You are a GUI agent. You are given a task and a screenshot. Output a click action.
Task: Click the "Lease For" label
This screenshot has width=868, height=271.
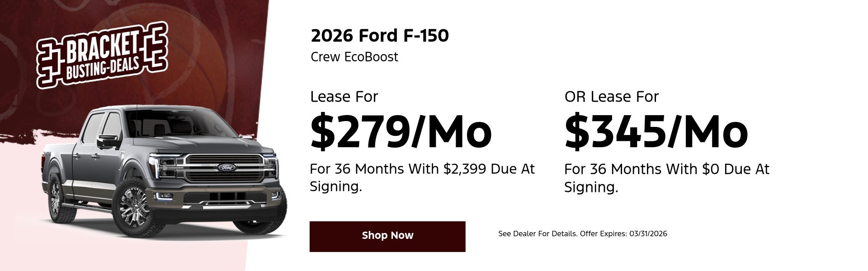tap(344, 97)
